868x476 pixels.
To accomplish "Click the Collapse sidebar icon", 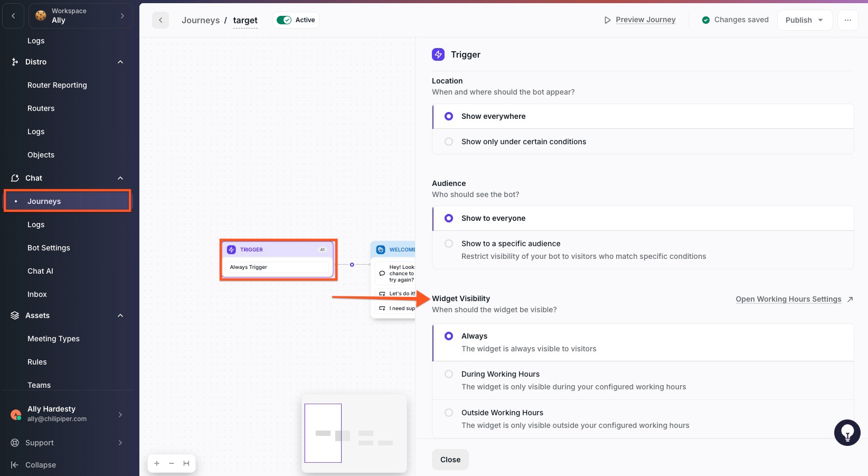I will tap(15, 465).
